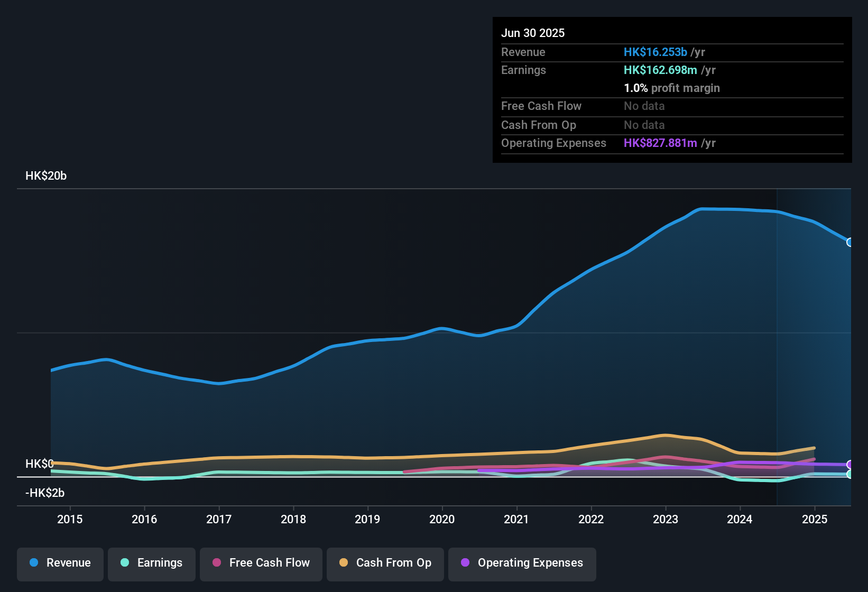Toggle the Revenue series visibility
The image size is (868, 592).
(60, 563)
